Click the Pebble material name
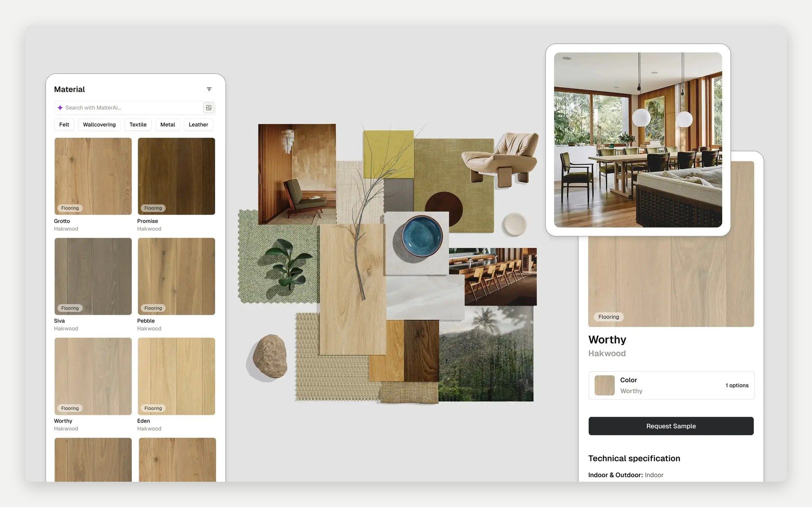The image size is (812, 507). (146, 321)
